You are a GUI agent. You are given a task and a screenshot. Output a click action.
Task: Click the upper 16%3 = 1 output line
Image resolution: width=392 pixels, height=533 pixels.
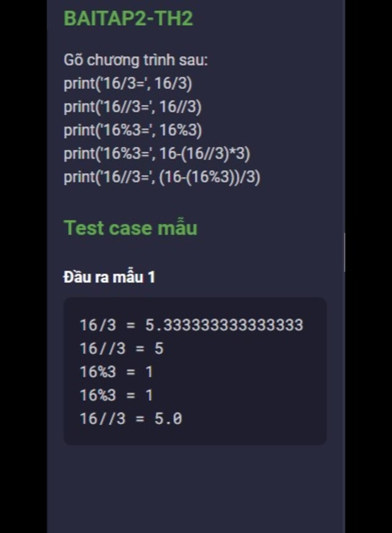116,372
